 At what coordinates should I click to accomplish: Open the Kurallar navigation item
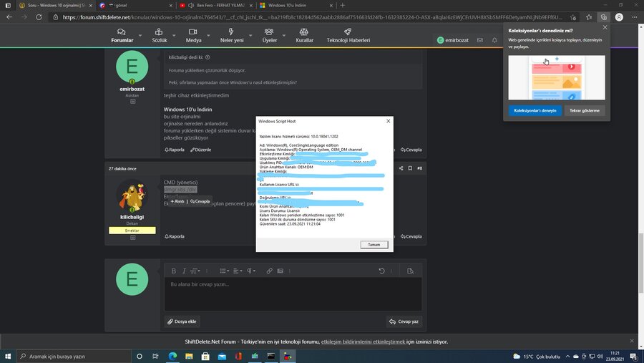[304, 36]
